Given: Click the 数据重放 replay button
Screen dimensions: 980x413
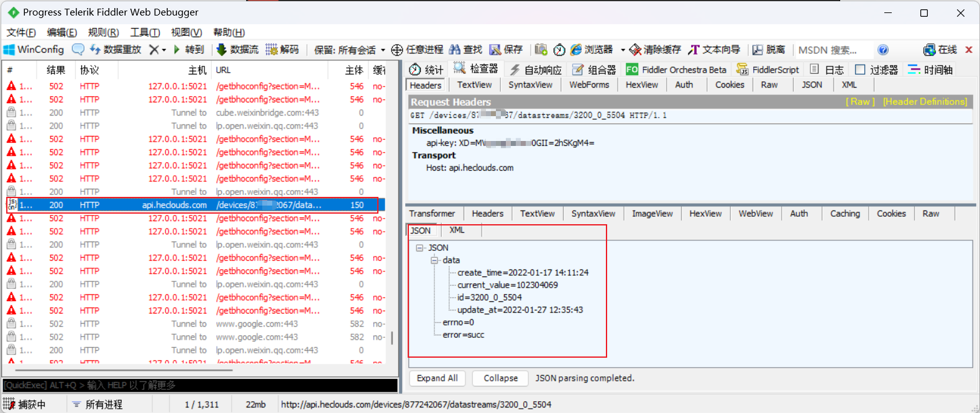Looking at the screenshot, I should (x=116, y=50).
